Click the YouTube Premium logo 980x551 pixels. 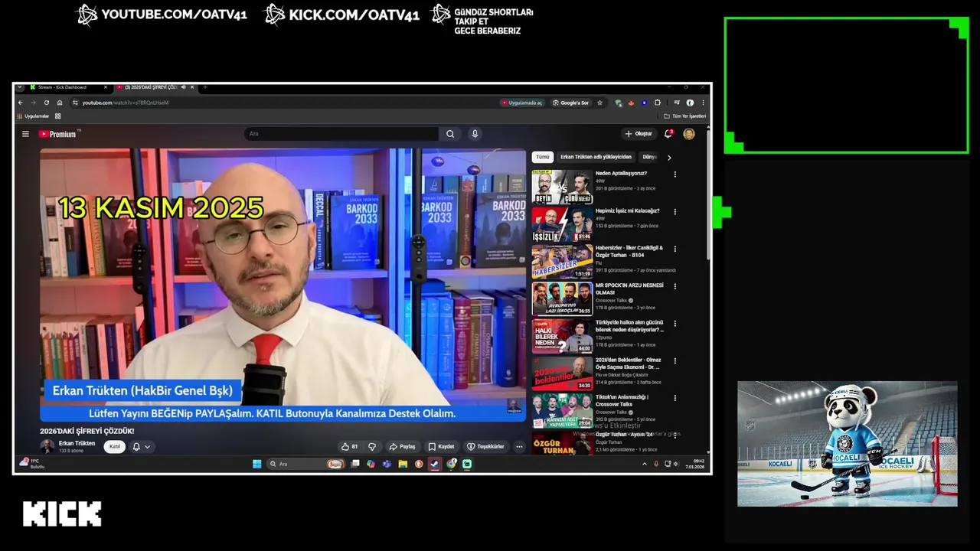(57, 134)
